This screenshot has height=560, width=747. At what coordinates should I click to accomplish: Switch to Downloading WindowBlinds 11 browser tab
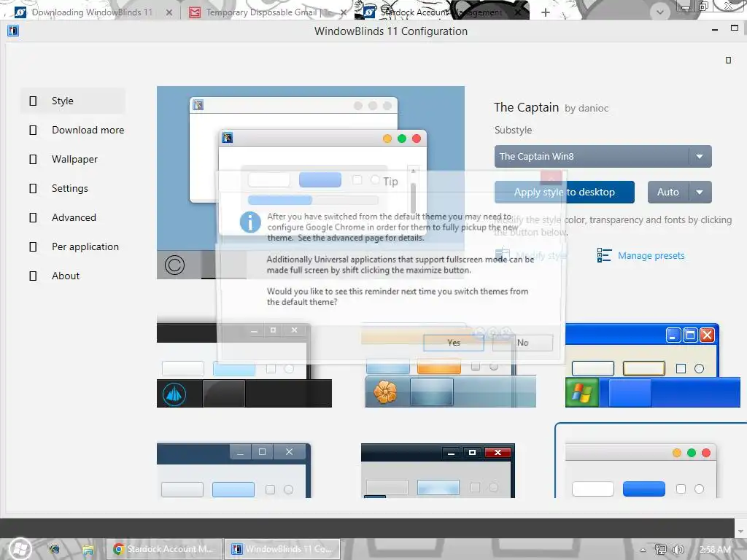pyautogui.click(x=91, y=12)
